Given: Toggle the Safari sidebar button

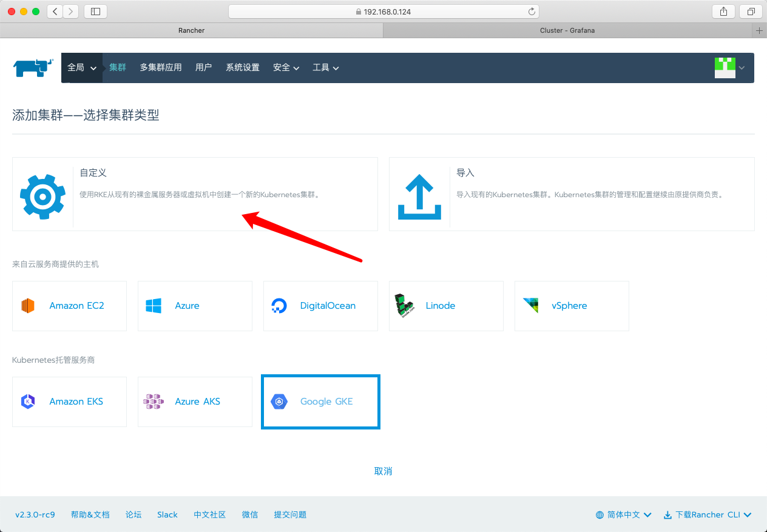Looking at the screenshot, I should [95, 12].
